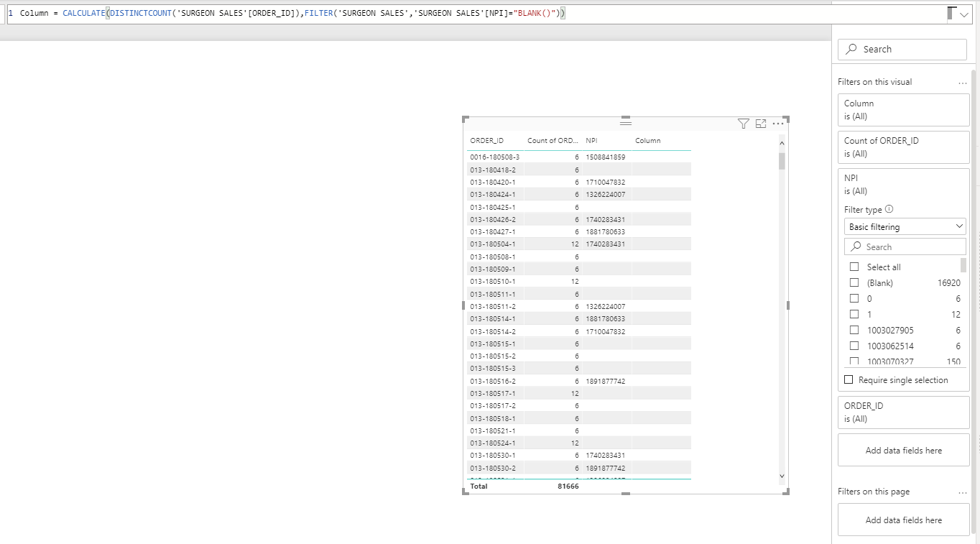
Task: Sort by the Count of ORD... column header
Action: point(553,140)
